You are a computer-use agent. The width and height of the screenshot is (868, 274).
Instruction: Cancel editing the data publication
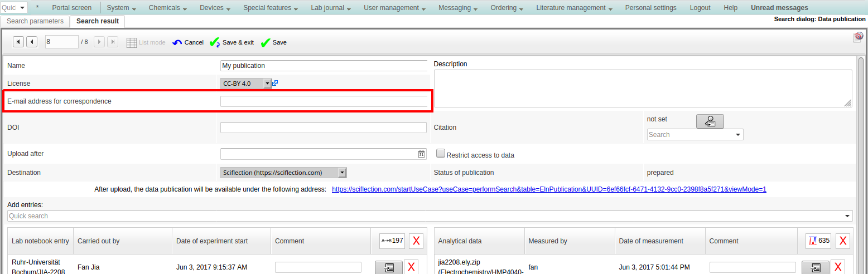(188, 42)
